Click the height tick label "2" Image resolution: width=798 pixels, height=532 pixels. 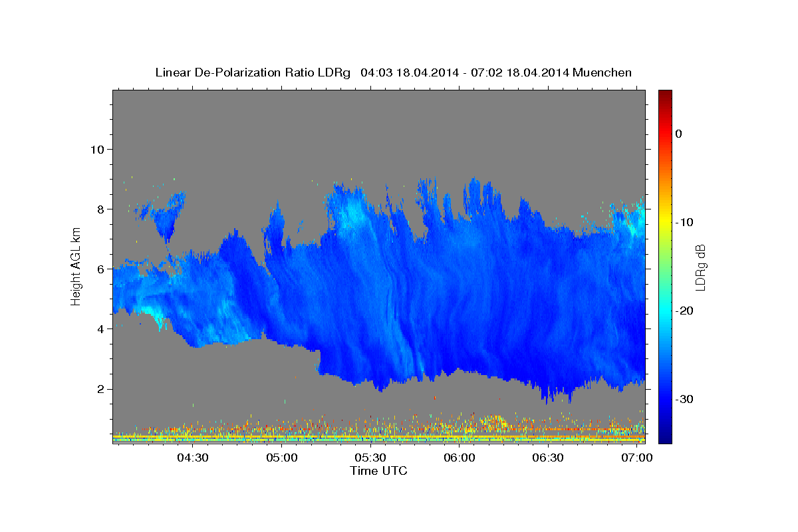101,389
